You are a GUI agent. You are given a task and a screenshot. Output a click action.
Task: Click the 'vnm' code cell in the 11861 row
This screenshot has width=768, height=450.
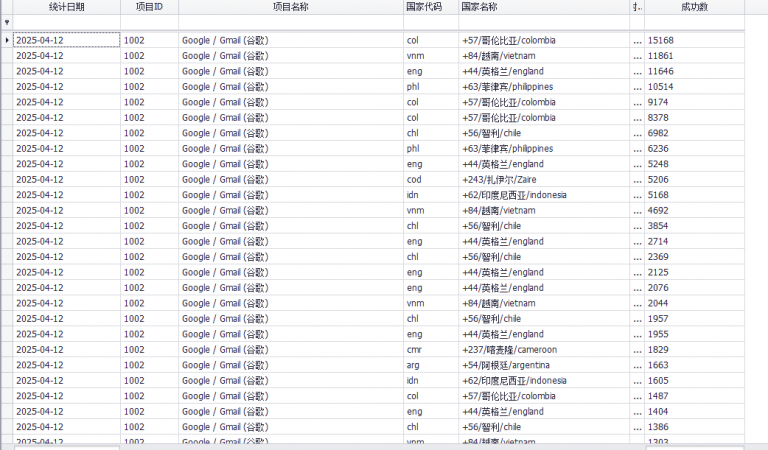431,56
